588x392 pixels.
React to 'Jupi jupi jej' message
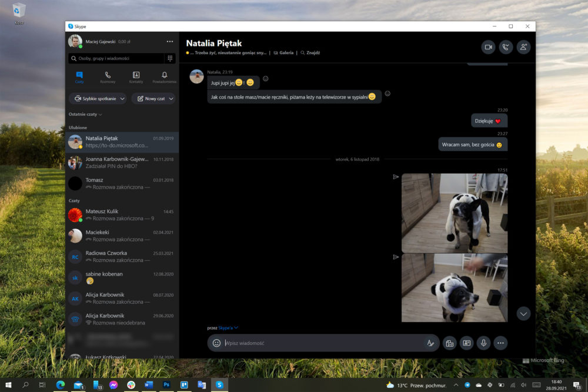[x=266, y=79]
